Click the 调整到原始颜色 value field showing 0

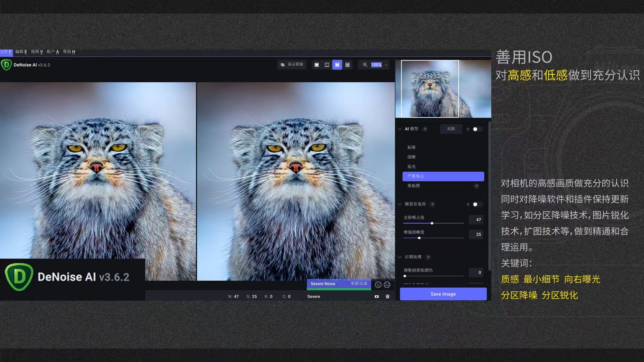tap(476, 272)
